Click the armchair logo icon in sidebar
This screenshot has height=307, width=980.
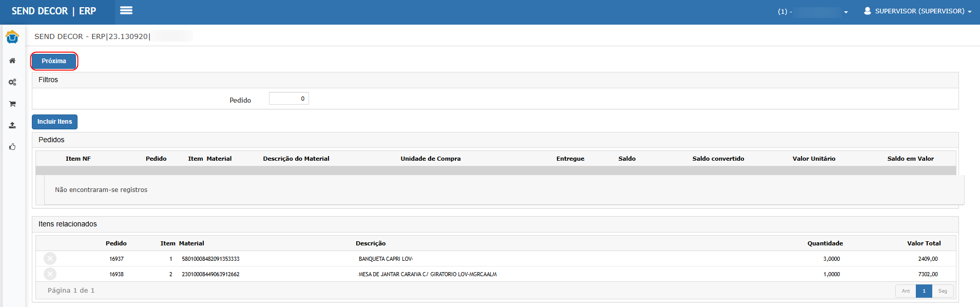[12, 37]
